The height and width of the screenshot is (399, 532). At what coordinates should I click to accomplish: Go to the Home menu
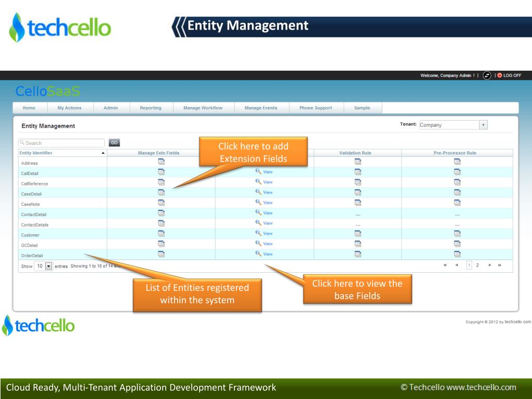(x=29, y=108)
